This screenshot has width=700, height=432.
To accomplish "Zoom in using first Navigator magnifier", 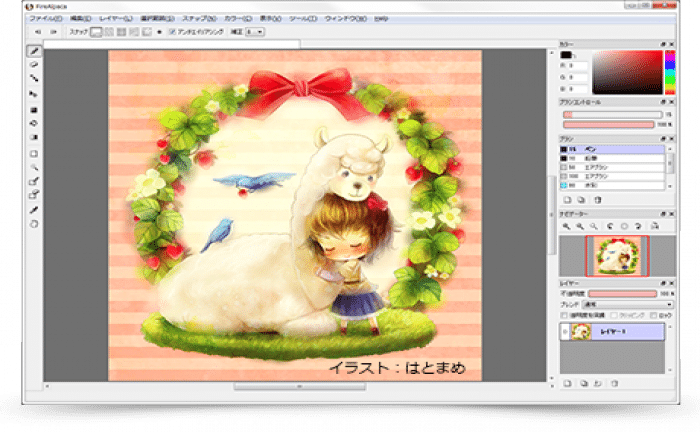I will tap(567, 226).
